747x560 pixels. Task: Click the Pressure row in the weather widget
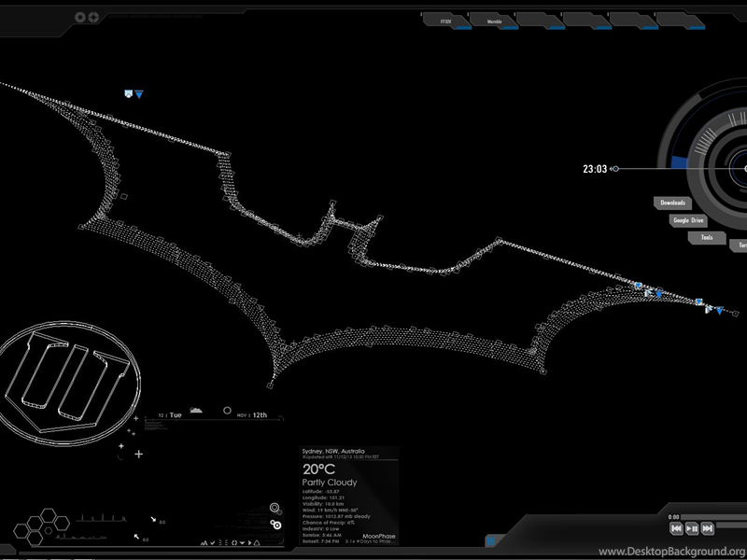[x=336, y=516]
